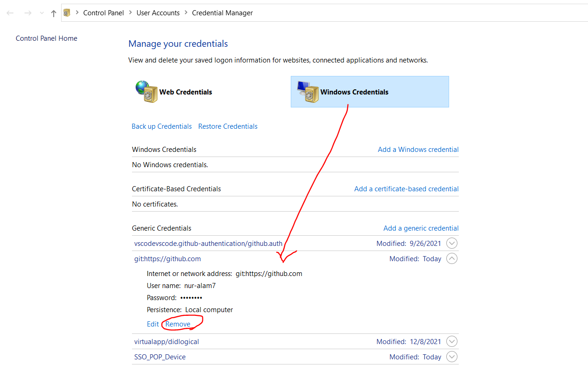588x389 pixels.
Task: Edit the github.com credential
Action: (153, 324)
